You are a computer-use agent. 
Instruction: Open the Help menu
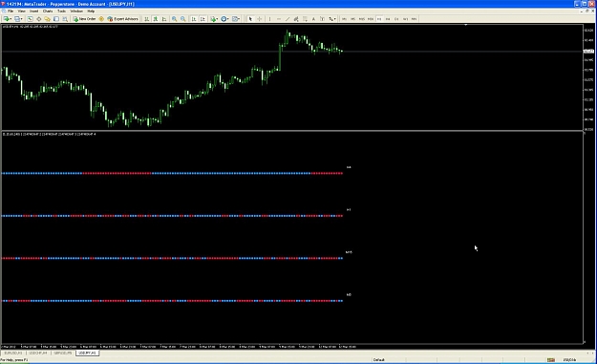pos(91,11)
